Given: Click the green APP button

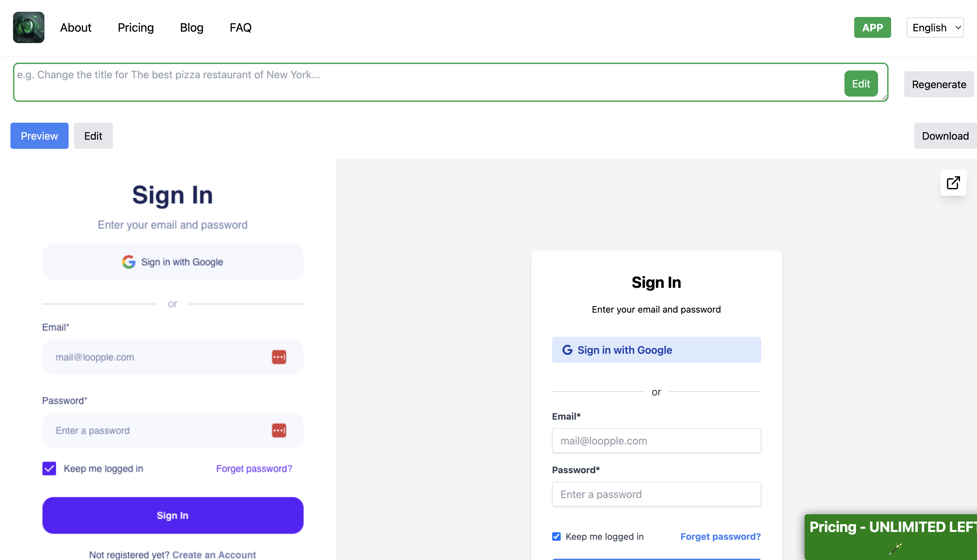Looking at the screenshot, I should tap(872, 28).
